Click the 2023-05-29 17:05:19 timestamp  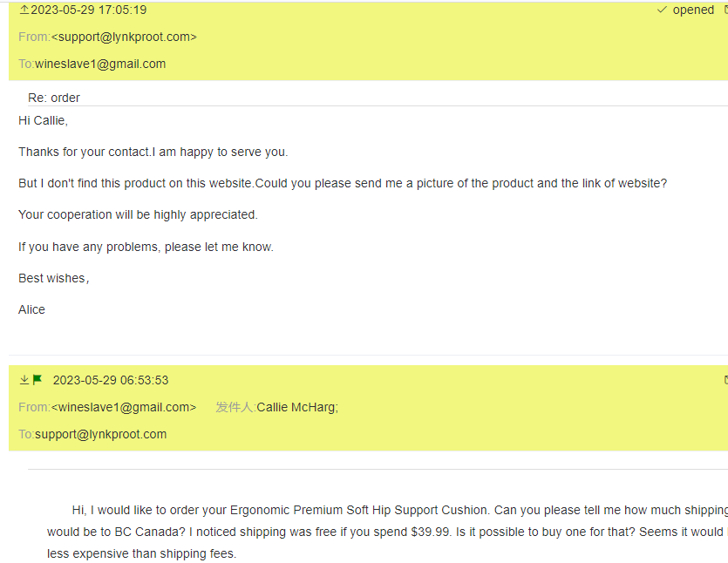pos(88,10)
